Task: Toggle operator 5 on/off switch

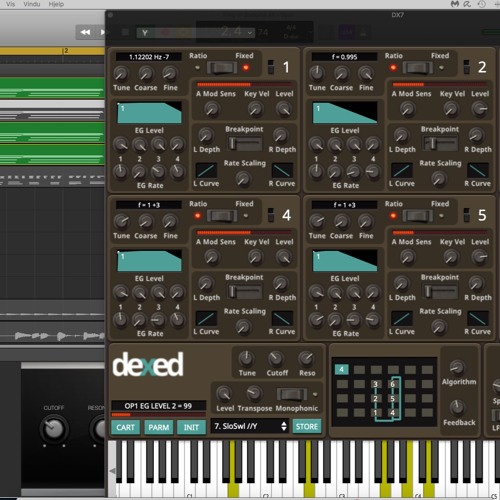Action: point(467,215)
